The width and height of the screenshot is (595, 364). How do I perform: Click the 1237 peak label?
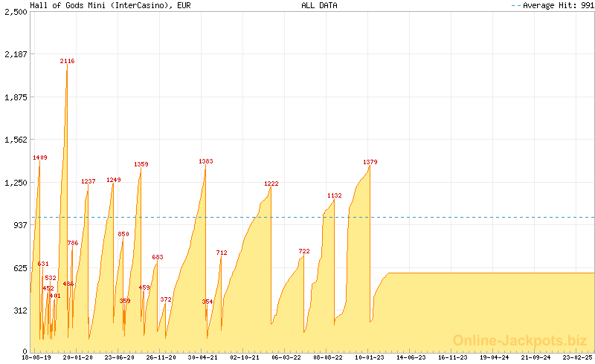(x=89, y=181)
